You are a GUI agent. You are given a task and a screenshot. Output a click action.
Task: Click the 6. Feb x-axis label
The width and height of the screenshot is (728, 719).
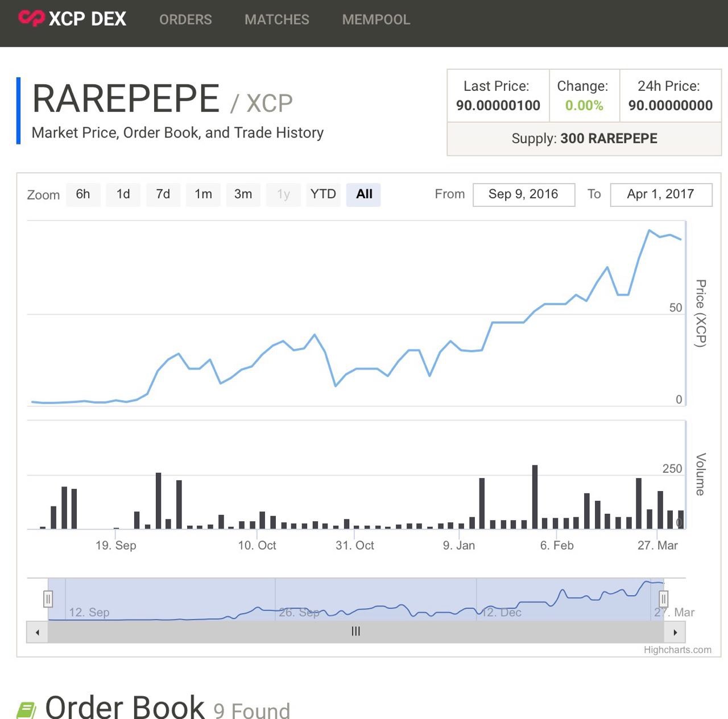click(x=557, y=546)
